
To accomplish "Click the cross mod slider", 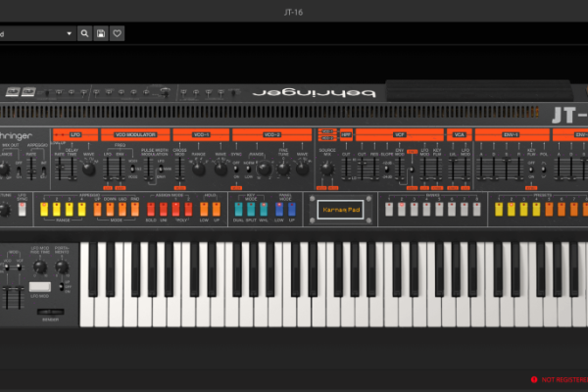I will 180,169.
